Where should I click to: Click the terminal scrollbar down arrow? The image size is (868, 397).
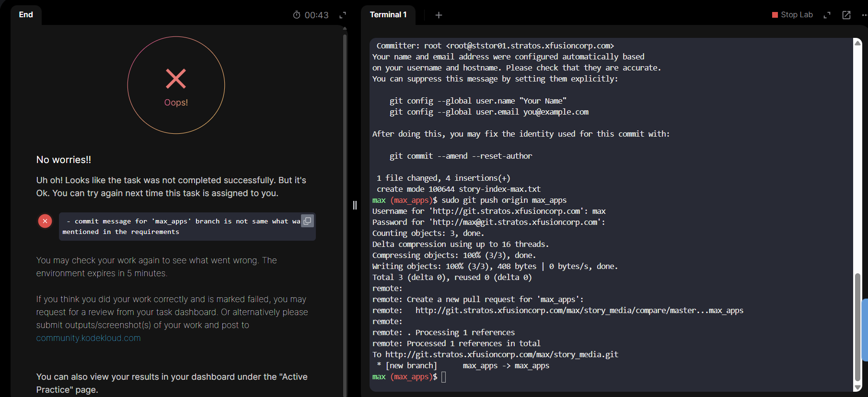tap(857, 387)
